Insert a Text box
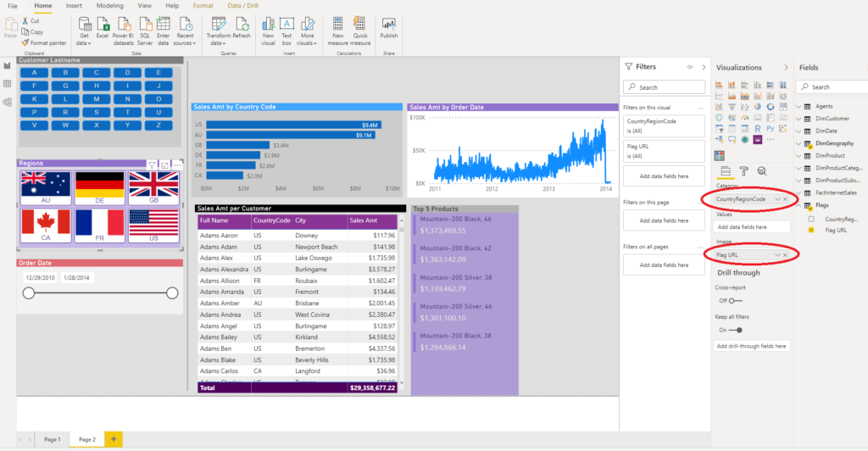This screenshot has width=868, height=451. click(x=287, y=31)
